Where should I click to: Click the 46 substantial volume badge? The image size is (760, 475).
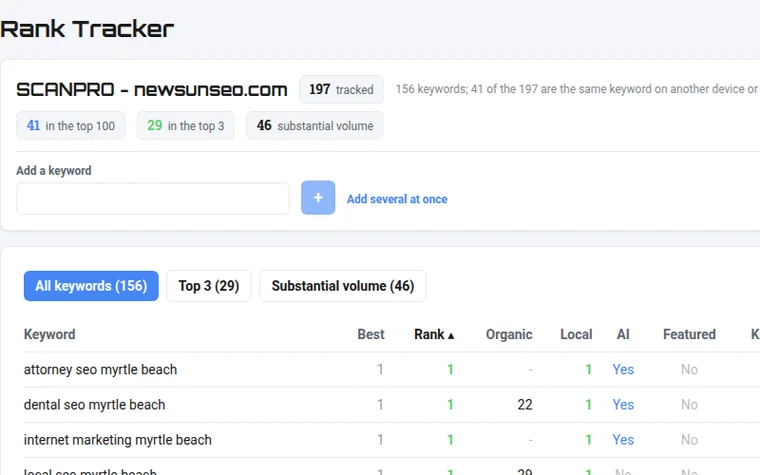(x=315, y=126)
